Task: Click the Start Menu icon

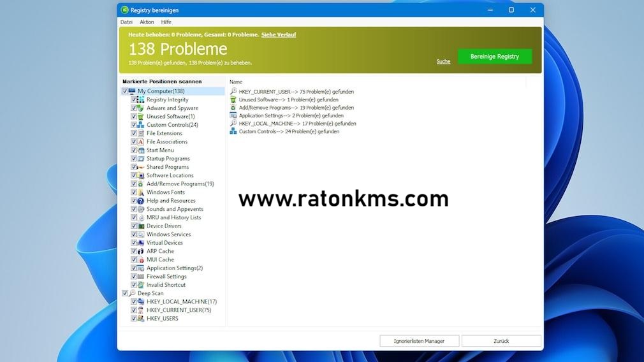Action: [140, 150]
